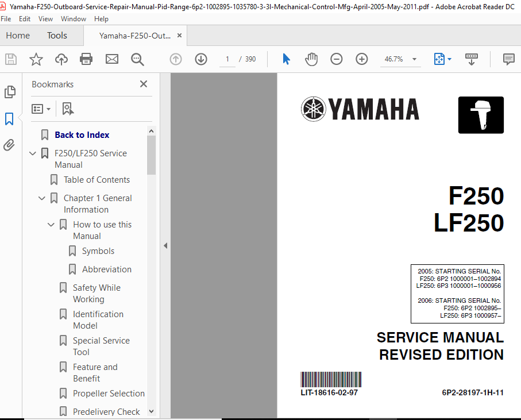Jump to Abbreviation bookmark
This screenshot has width=521, height=420.
coord(107,269)
